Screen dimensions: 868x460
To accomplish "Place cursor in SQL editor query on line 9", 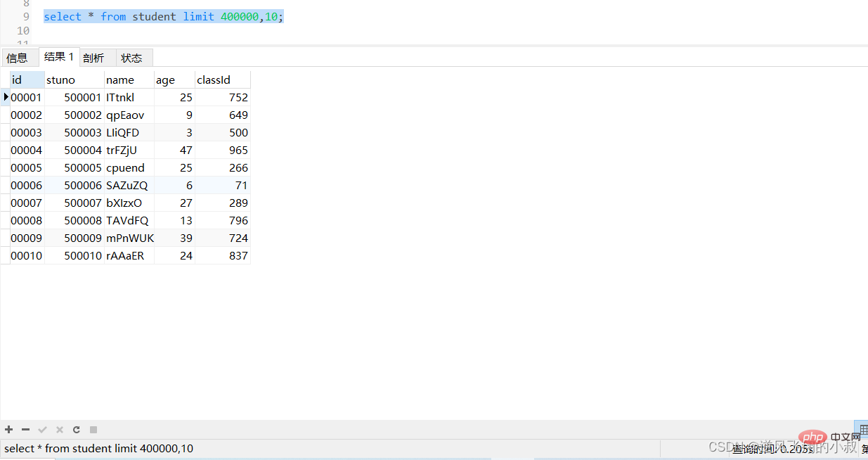I will point(164,16).
